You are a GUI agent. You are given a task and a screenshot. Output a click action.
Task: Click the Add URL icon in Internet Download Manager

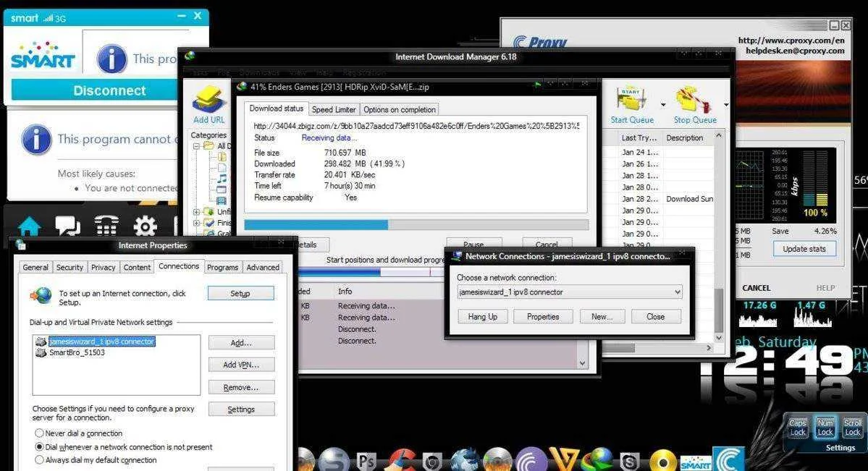(208, 100)
